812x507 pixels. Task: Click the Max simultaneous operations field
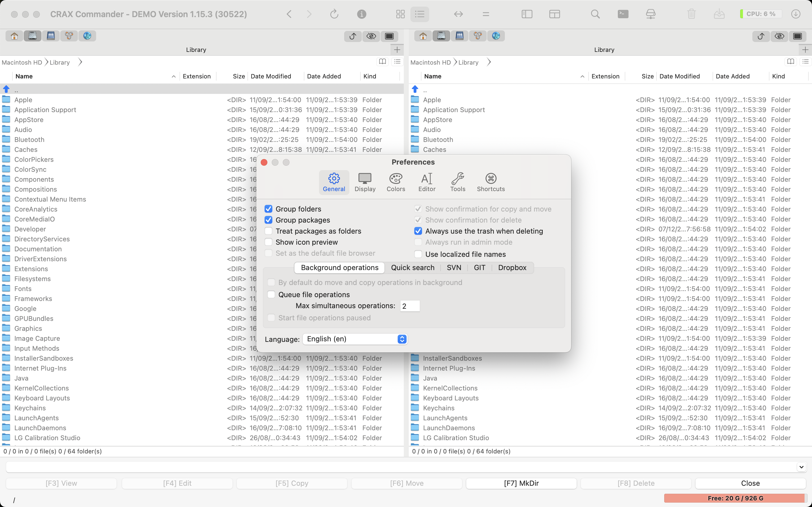[410, 306]
